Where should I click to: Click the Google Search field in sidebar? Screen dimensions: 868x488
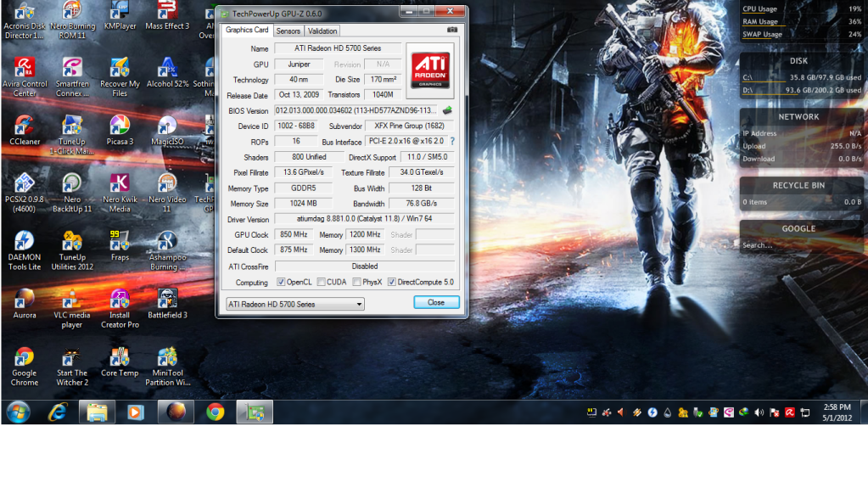[801, 244]
